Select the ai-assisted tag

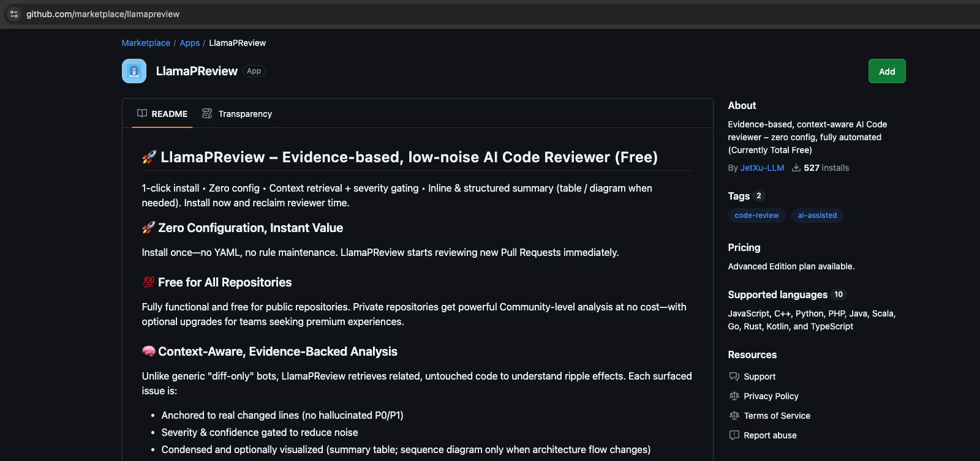pyautogui.click(x=817, y=216)
